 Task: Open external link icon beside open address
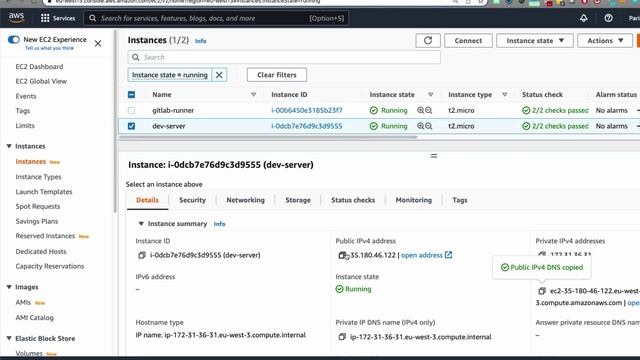[x=448, y=255]
